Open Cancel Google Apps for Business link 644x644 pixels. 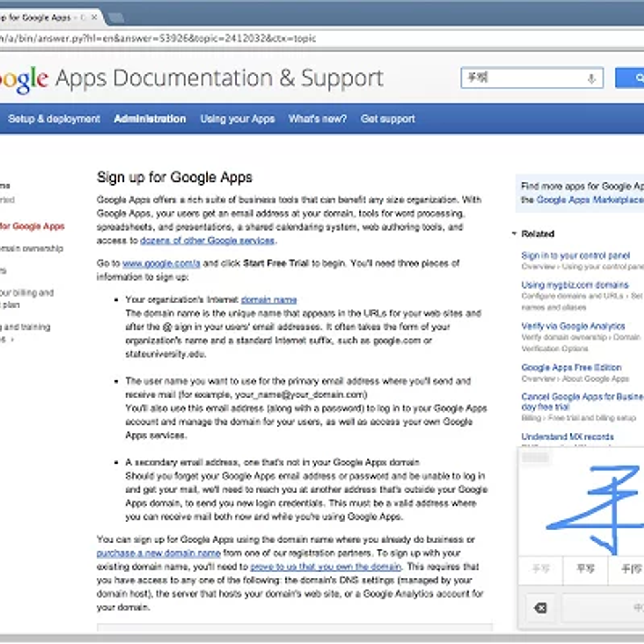(583, 402)
